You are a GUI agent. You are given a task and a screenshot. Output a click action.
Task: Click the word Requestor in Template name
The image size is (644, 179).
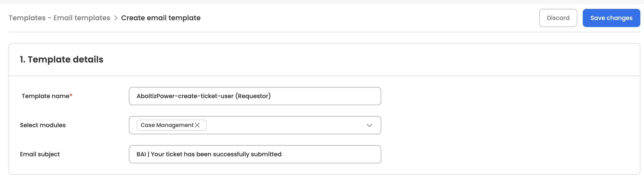[253, 96]
